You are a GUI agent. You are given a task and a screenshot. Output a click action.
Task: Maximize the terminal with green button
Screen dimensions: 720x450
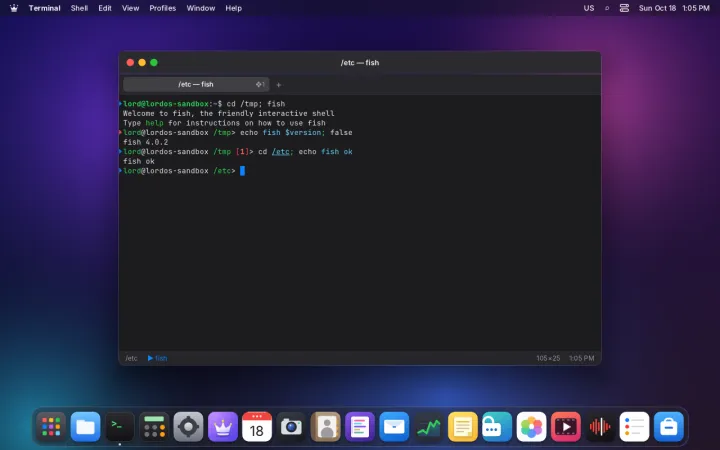(154, 62)
